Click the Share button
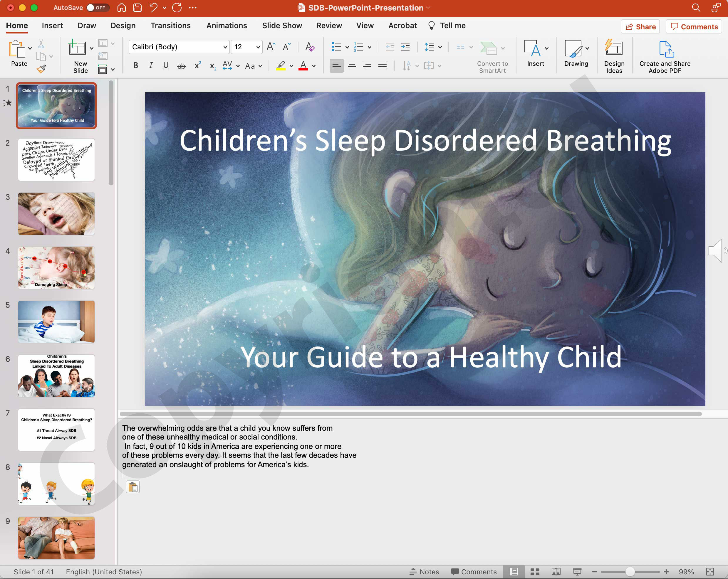The width and height of the screenshot is (728, 579). [640, 27]
